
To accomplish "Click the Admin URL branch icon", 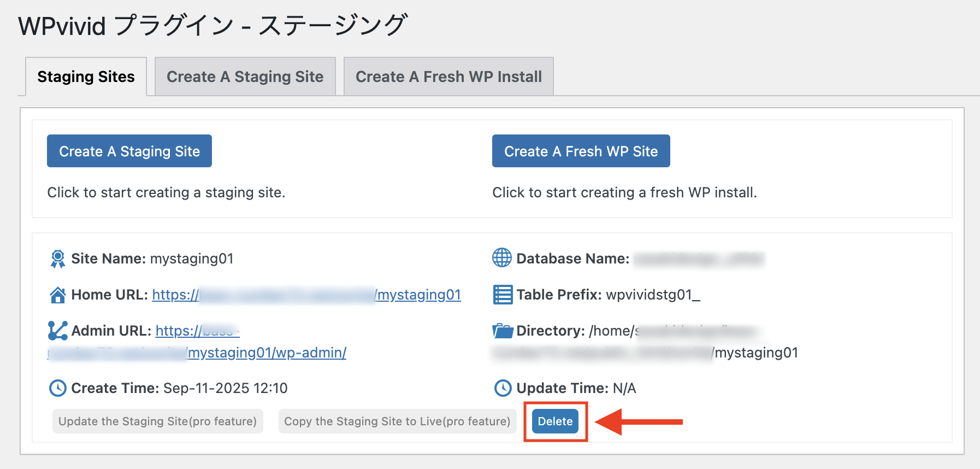I will [x=57, y=331].
